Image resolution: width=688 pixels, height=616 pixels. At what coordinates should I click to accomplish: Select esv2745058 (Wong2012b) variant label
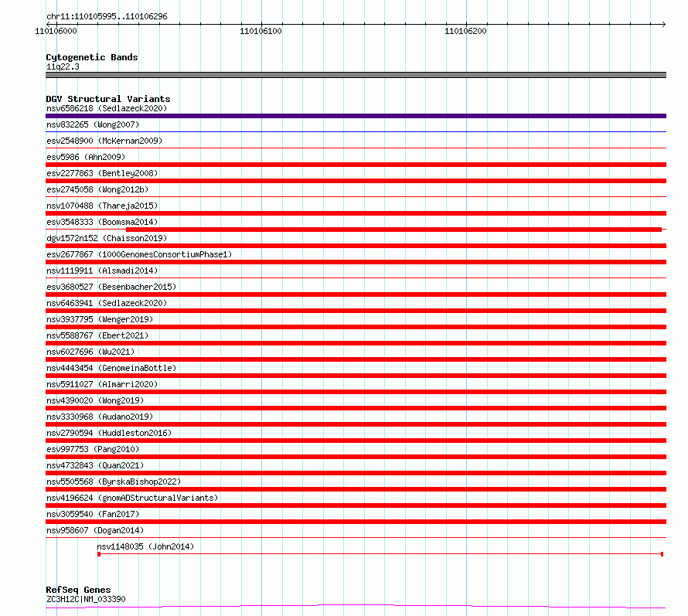pos(97,189)
